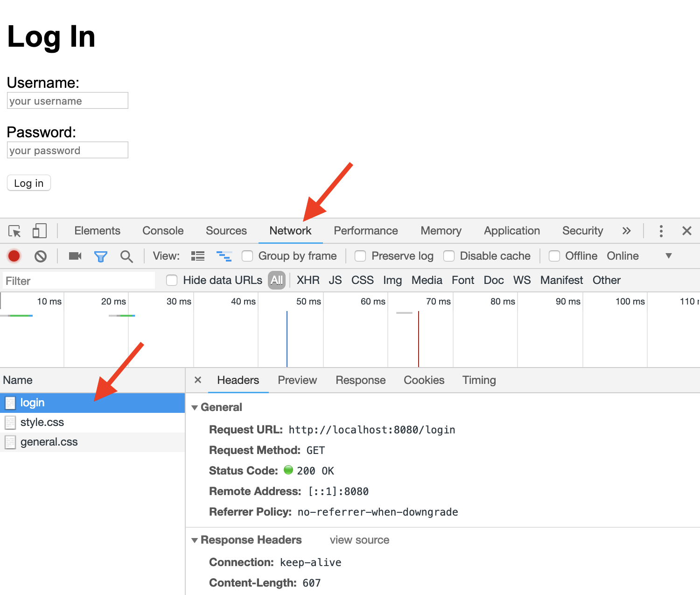Switch to large request rows view icon
This screenshot has width=700, height=595.
pos(198,256)
